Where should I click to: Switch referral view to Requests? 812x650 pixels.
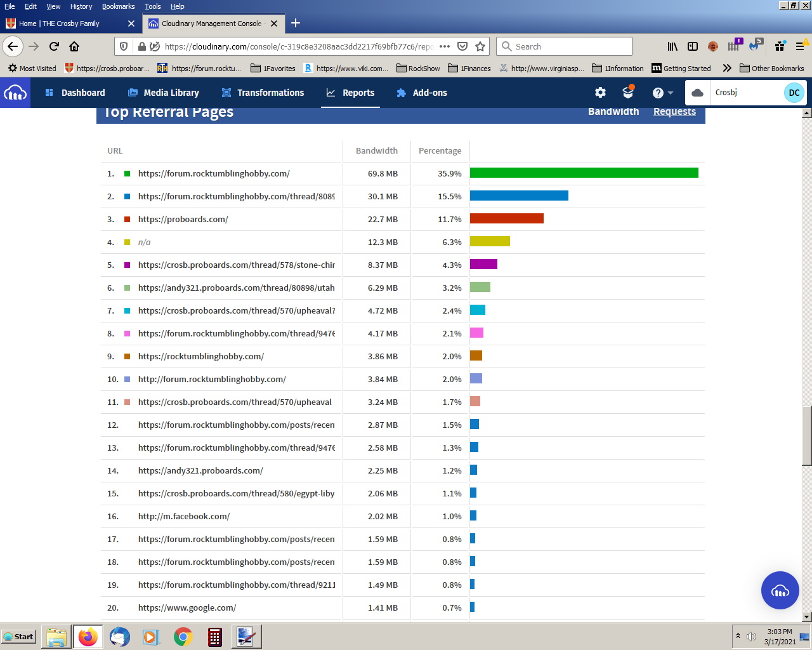pyautogui.click(x=674, y=112)
